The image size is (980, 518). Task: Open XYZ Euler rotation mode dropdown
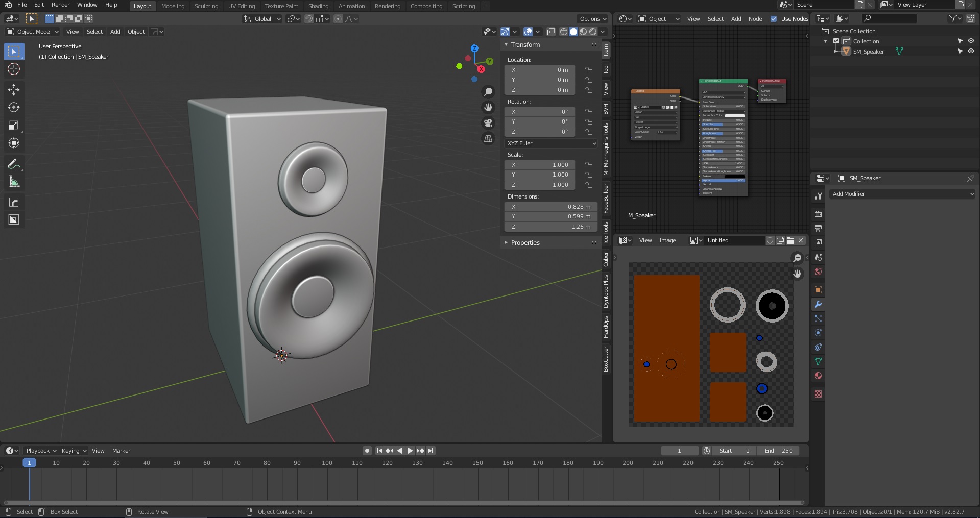click(x=551, y=143)
